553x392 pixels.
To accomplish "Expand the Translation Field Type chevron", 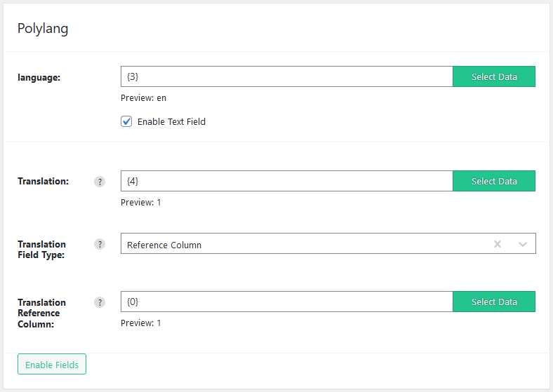I will pos(523,244).
